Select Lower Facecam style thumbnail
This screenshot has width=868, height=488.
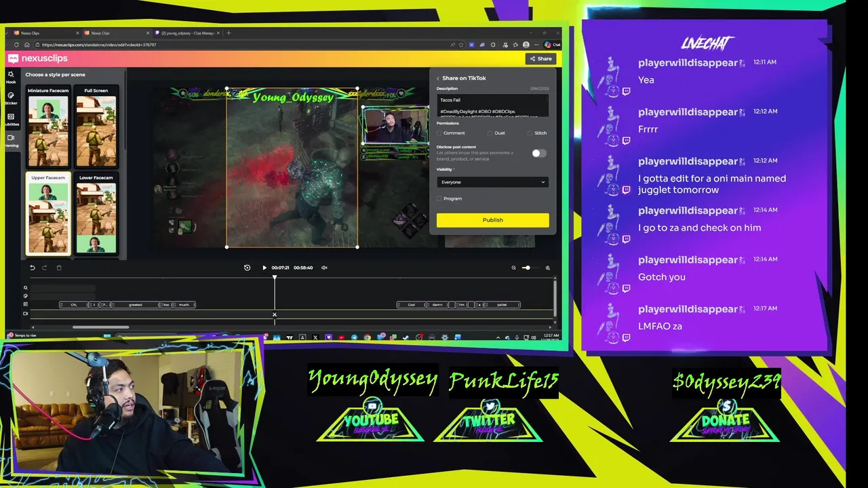[96, 213]
